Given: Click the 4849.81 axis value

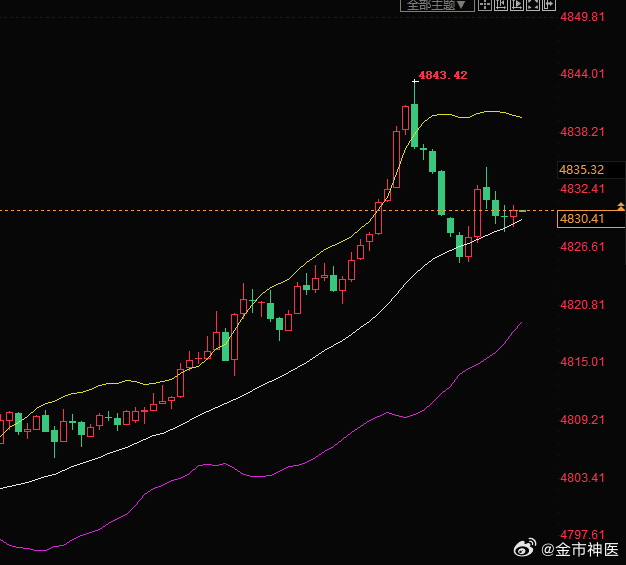Looking at the screenshot, I should (x=582, y=17).
